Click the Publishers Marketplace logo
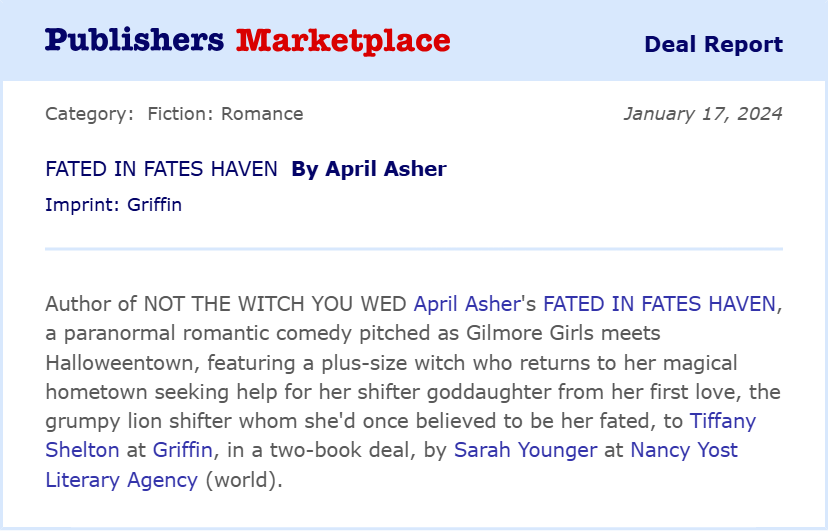828x531 pixels. [x=247, y=41]
